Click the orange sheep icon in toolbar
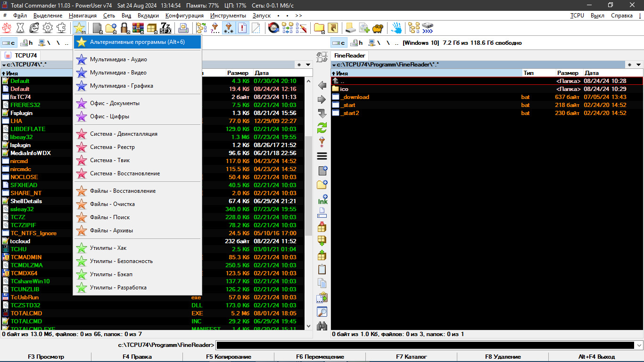The width and height of the screenshot is (644, 362). 378,28
